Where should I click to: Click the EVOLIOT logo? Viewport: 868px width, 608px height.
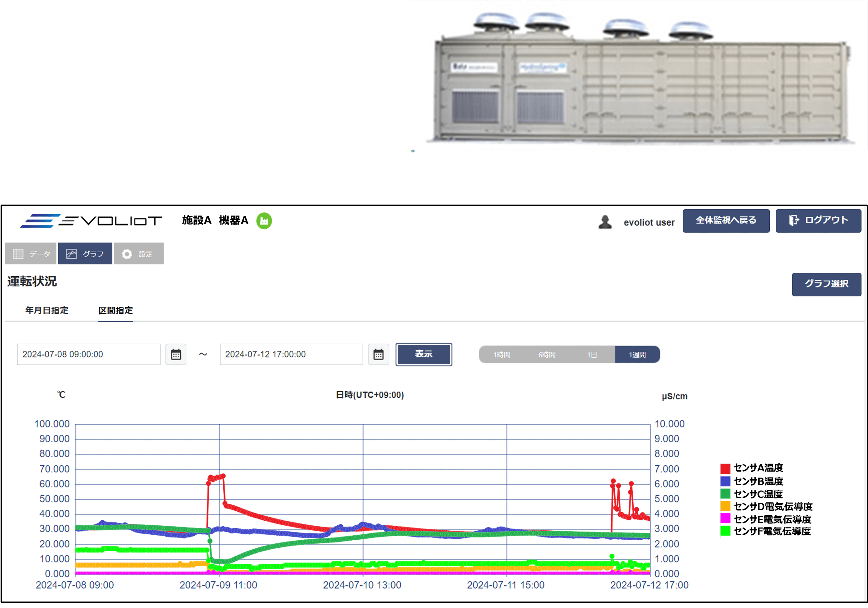91,221
